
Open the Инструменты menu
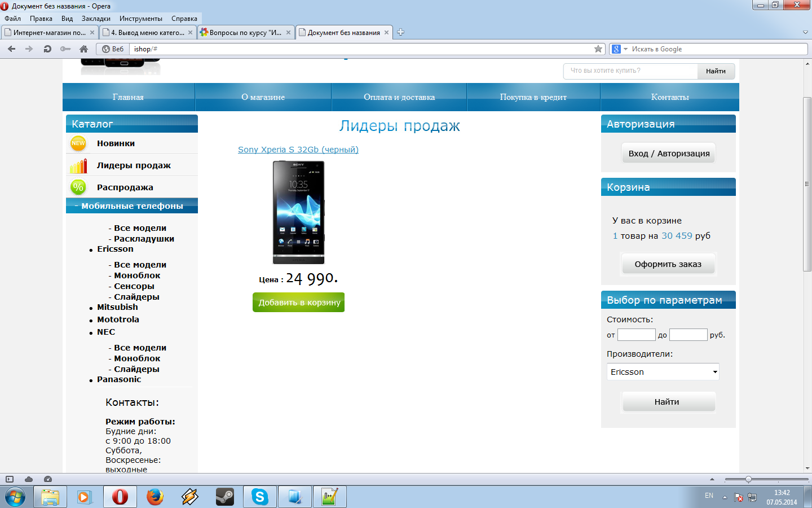point(141,19)
